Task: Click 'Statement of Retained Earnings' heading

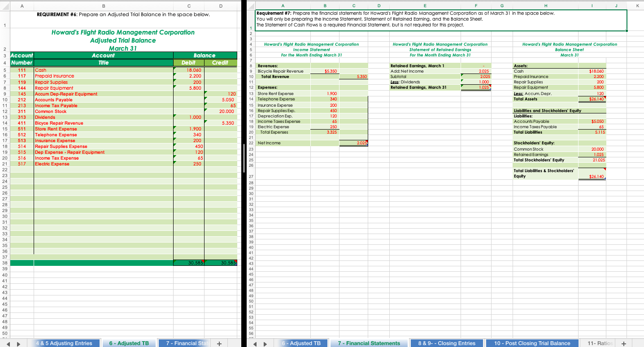Action: [440, 49]
